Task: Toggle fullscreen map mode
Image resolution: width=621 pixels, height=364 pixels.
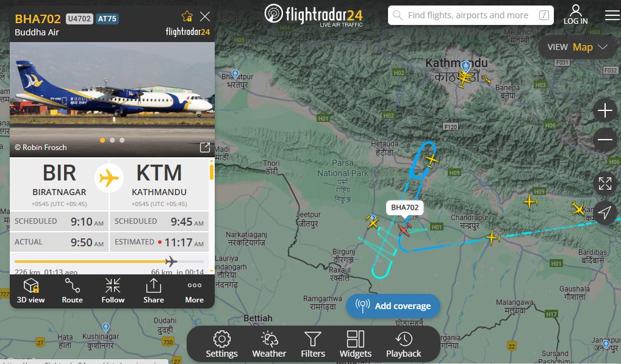Action: point(605,184)
